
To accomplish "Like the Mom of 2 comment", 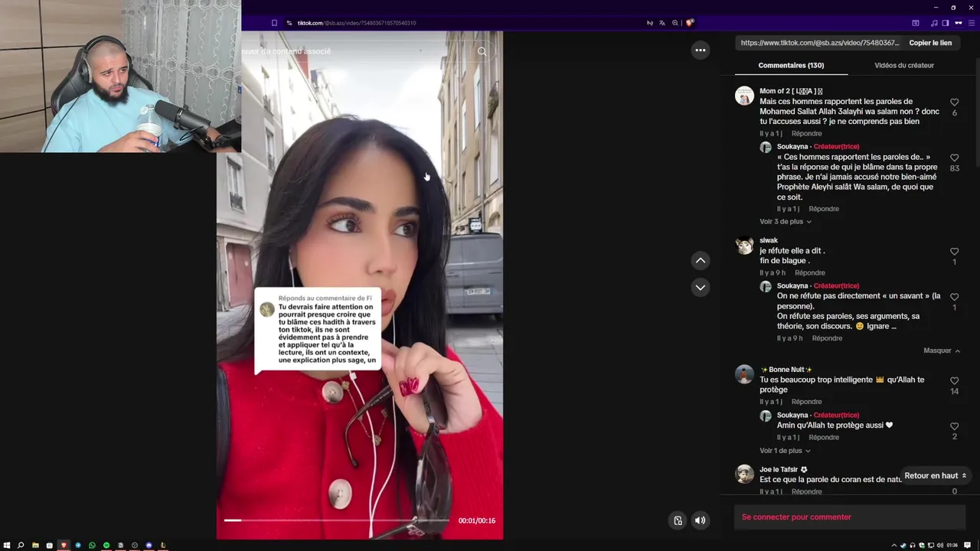I will (x=954, y=103).
